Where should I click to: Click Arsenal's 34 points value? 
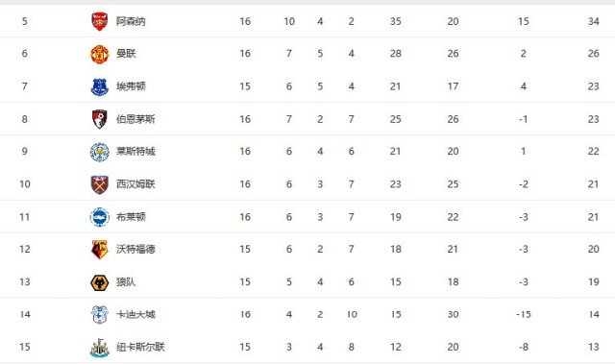(x=593, y=21)
